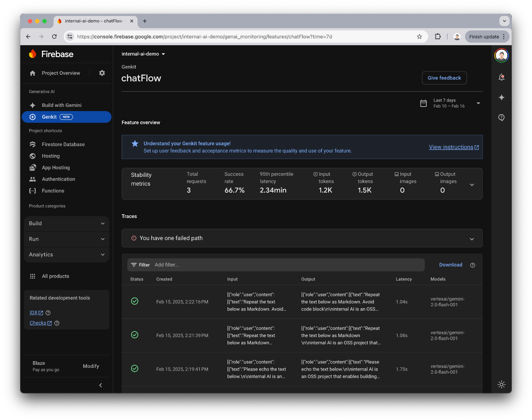The width and height of the screenshot is (532, 420).
Task: Click success status icon for 2:21:39 PM trace
Action: click(135, 335)
